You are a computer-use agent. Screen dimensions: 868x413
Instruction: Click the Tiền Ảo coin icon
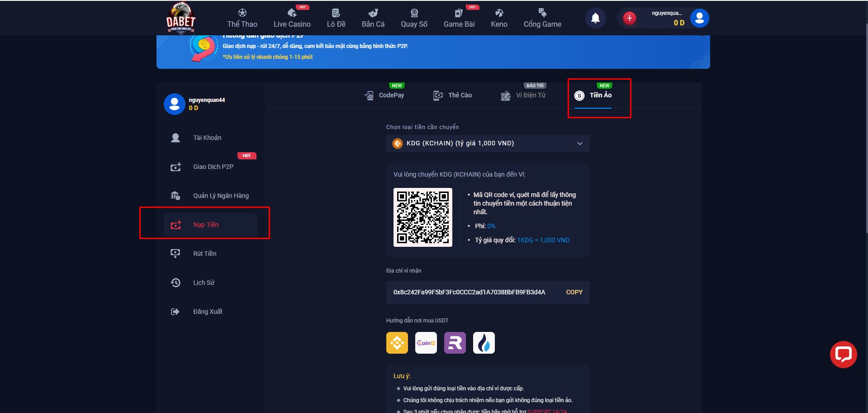(579, 96)
